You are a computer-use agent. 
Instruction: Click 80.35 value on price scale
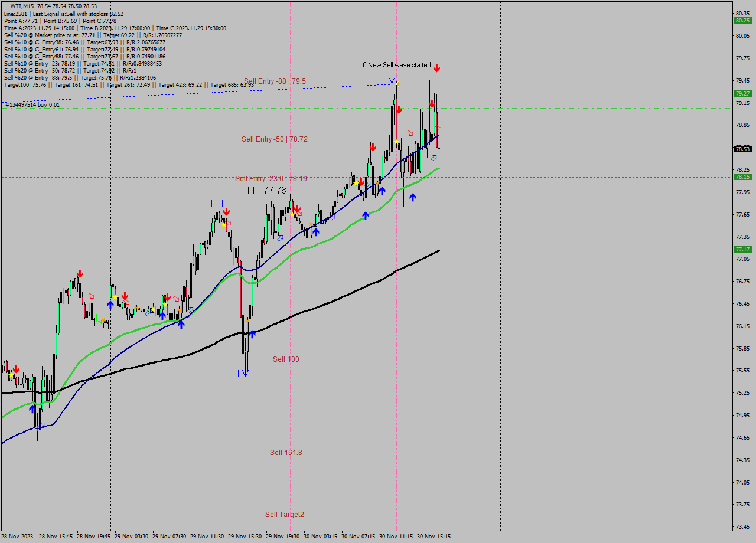coord(742,13)
